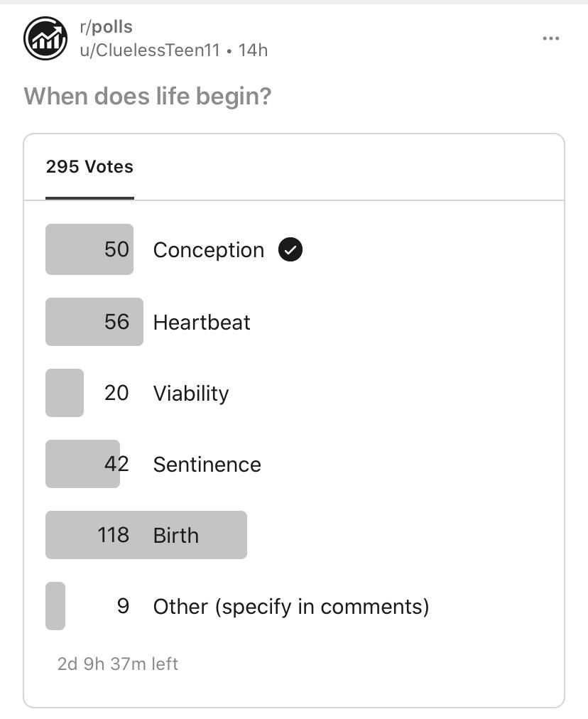The width and height of the screenshot is (588, 719).
Task: Open the r/polls subreddit link
Action: click(107, 27)
